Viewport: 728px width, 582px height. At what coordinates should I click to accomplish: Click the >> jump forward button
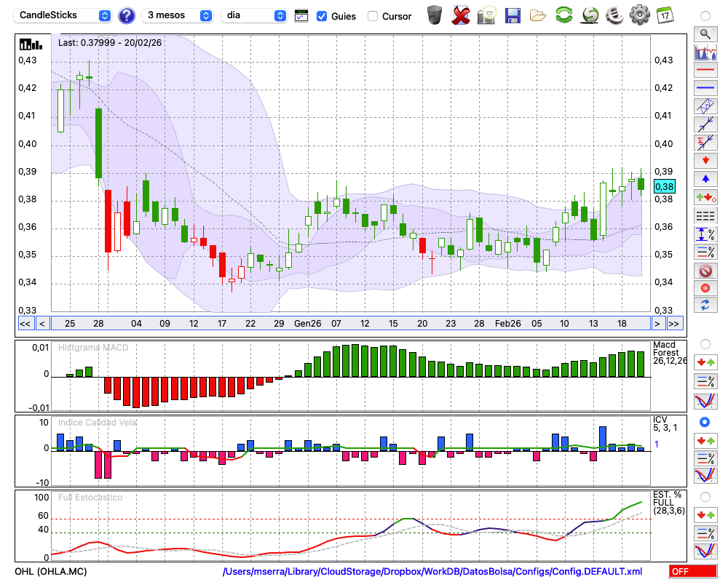674,323
